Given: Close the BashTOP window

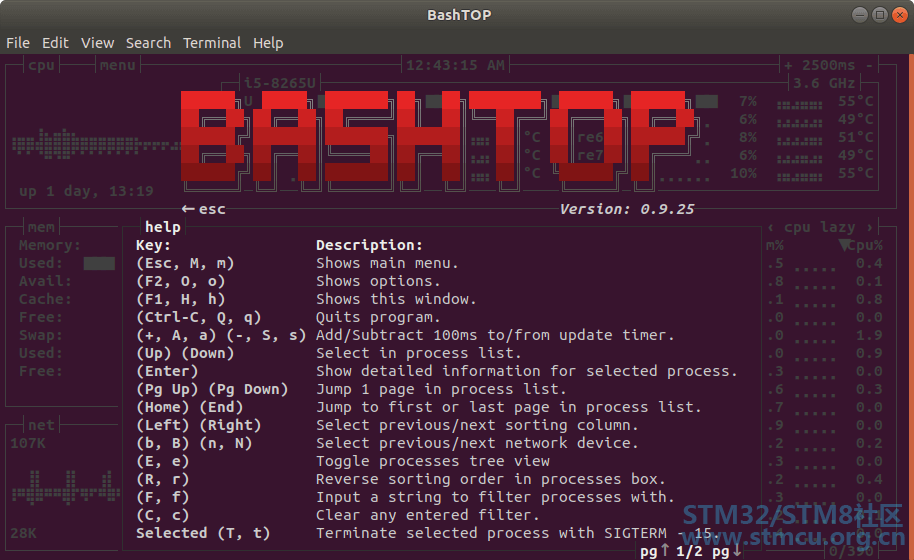Looking at the screenshot, I should 900,15.
